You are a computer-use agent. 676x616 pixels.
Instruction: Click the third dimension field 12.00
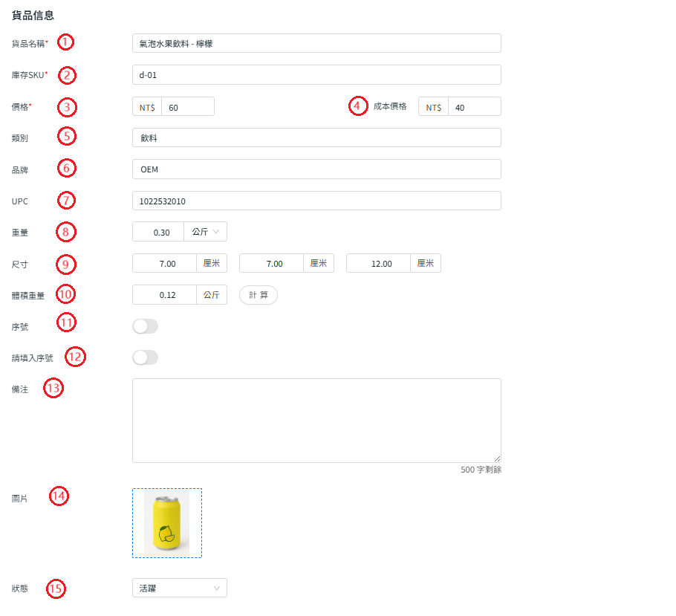coord(379,263)
